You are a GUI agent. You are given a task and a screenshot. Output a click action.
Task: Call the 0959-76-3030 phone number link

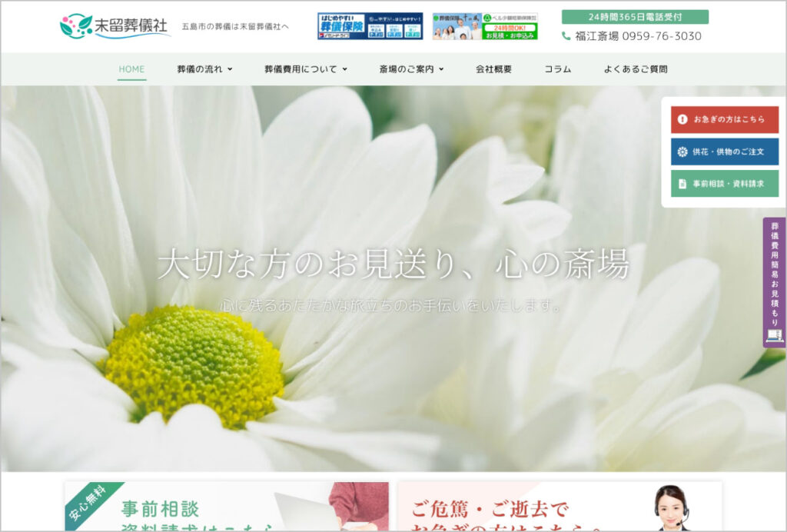pyautogui.click(x=661, y=36)
